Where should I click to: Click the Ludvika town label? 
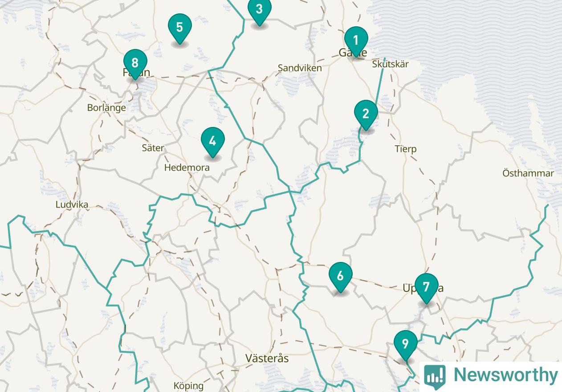pos(72,204)
